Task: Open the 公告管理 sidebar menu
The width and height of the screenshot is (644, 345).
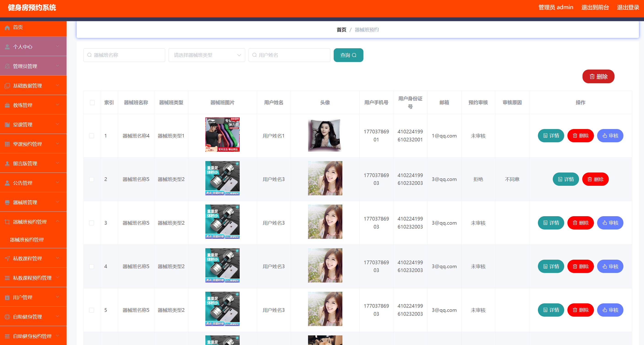Action: [33, 183]
